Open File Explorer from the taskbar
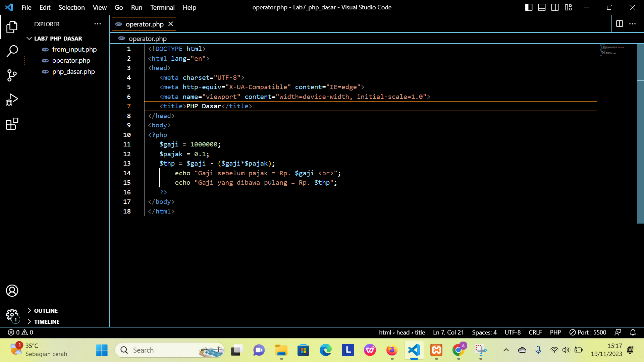The width and height of the screenshot is (644, 362). click(281, 350)
